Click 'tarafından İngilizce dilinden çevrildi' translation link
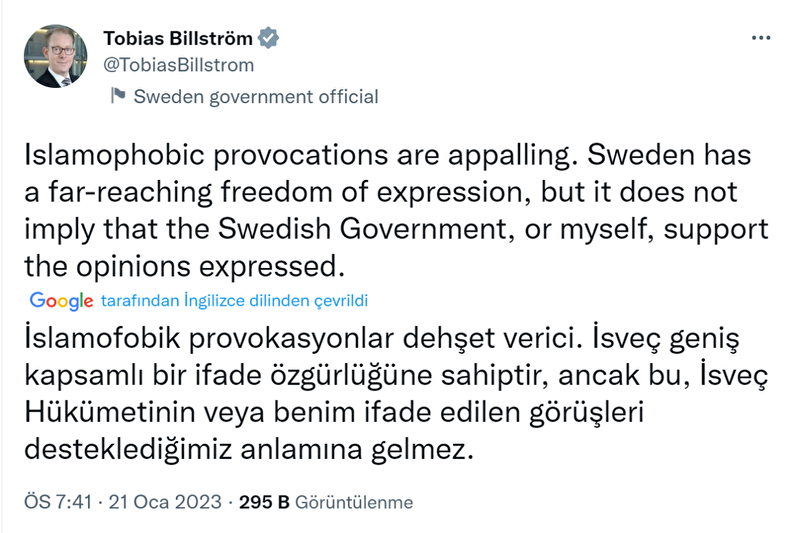The image size is (794, 533). pos(234,300)
